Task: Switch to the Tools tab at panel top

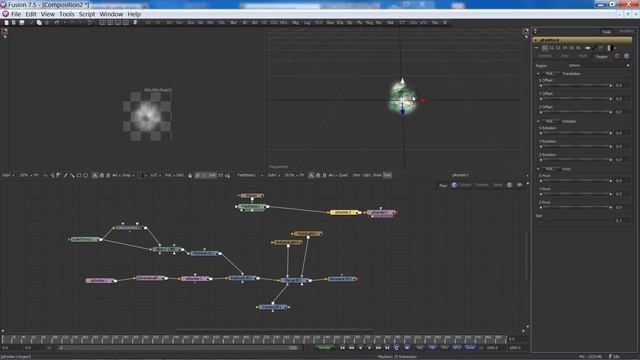Action: tap(607, 32)
